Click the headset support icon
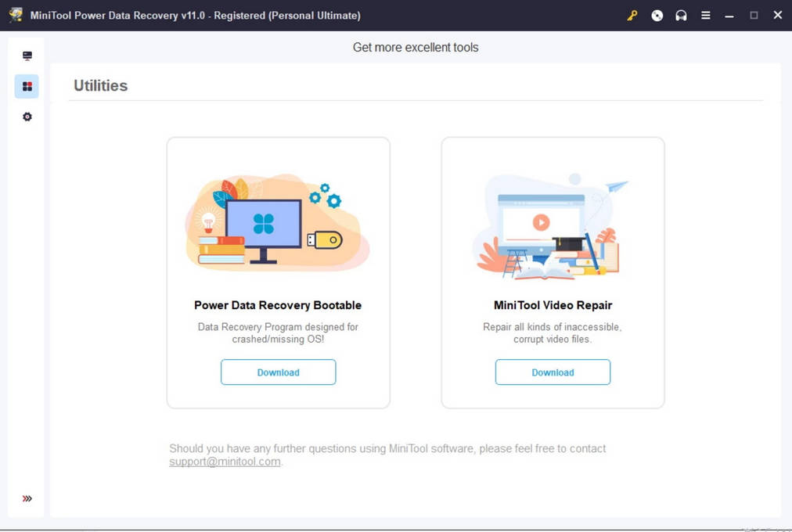This screenshot has height=532, width=792. tap(681, 16)
